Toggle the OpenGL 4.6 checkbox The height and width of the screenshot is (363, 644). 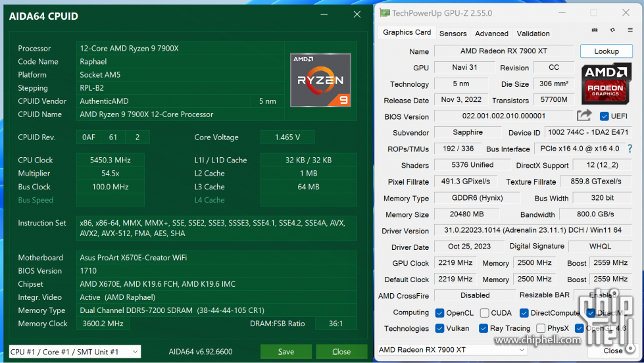pyautogui.click(x=579, y=329)
